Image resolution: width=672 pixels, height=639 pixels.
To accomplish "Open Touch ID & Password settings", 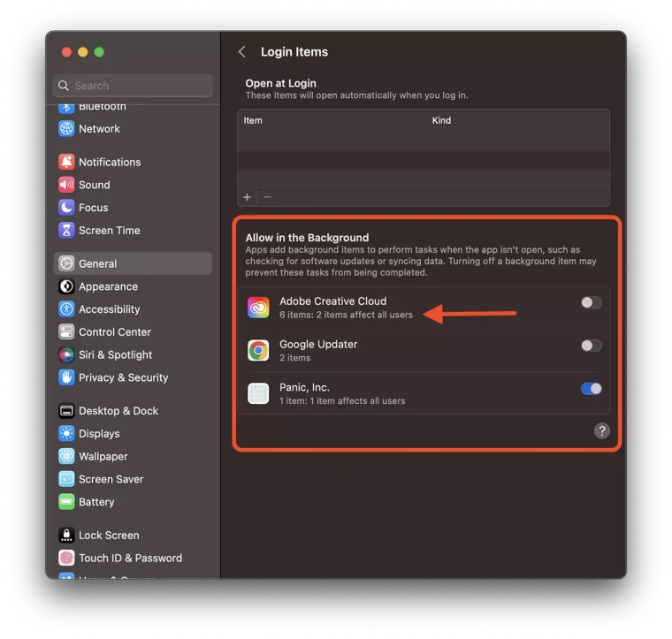I will click(133, 558).
